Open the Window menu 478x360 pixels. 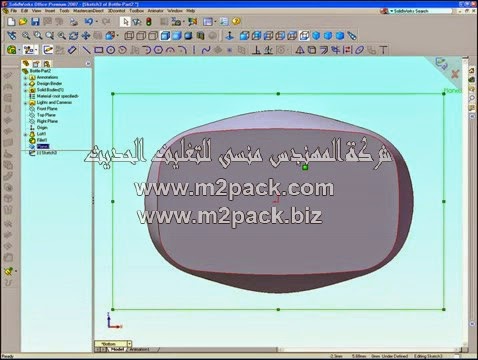tap(175, 11)
